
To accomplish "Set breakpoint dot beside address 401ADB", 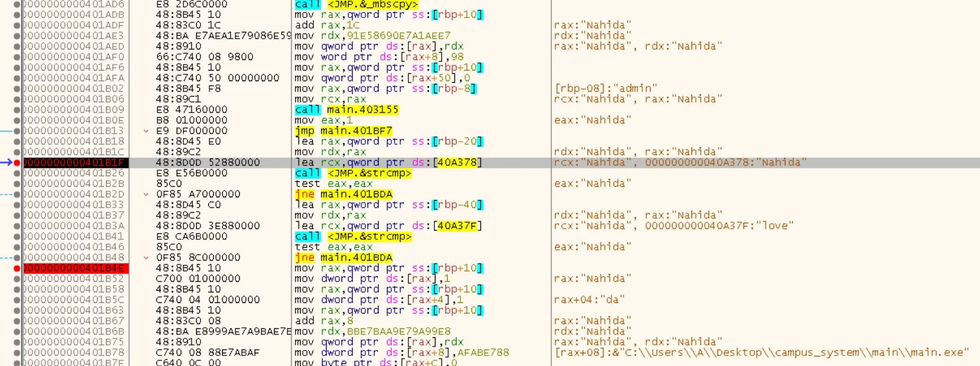I will (17, 14).
